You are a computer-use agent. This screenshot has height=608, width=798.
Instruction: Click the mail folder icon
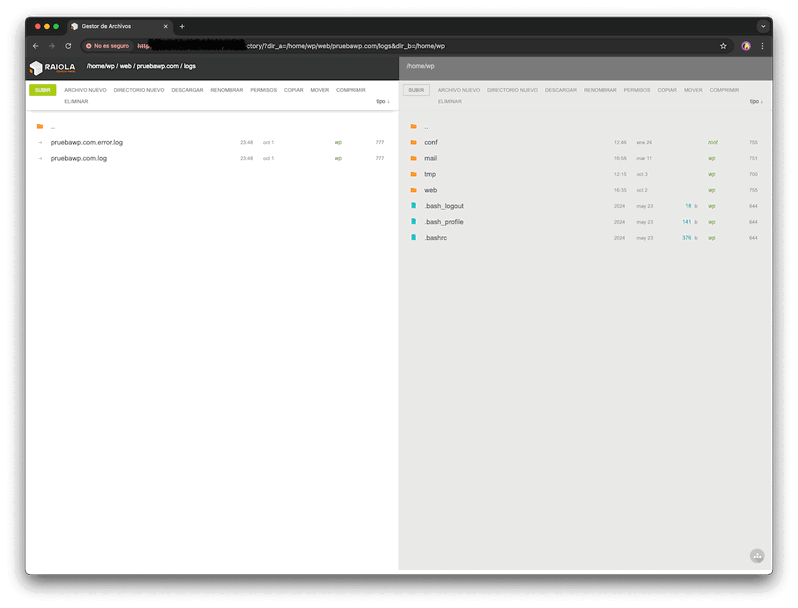pos(413,158)
